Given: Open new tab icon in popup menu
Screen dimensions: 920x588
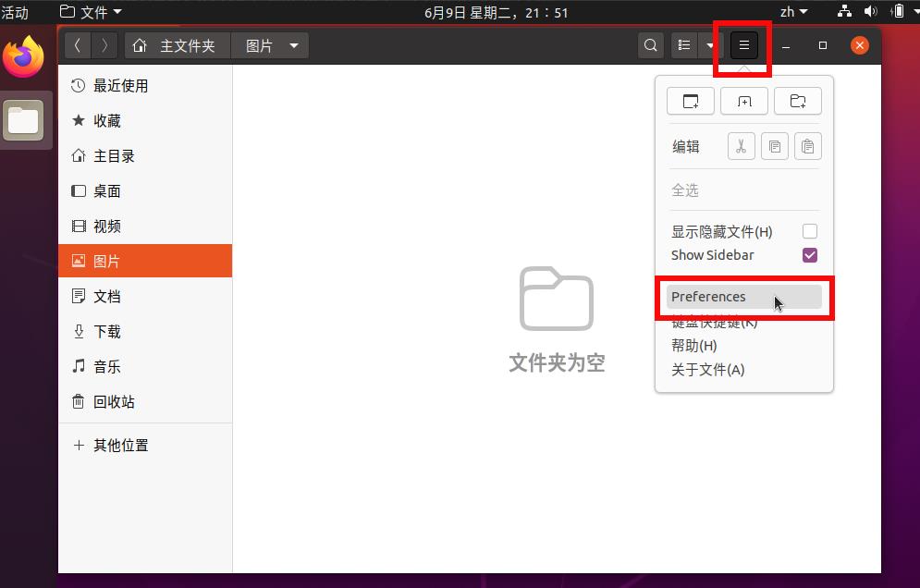Looking at the screenshot, I should (744, 102).
